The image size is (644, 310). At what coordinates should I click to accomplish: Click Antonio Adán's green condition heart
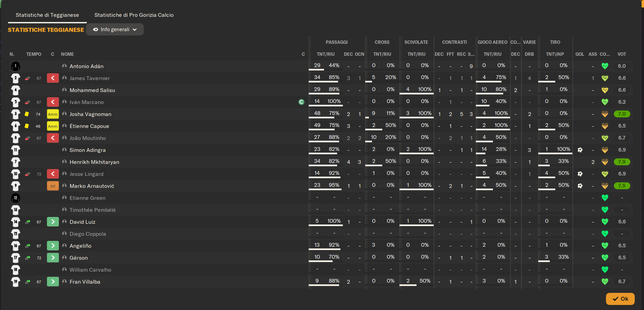tap(605, 66)
